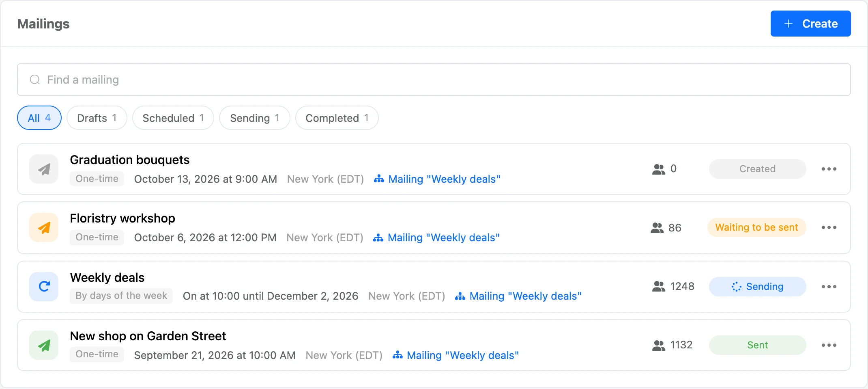Open the Graduation bouquets mailing title

(130, 160)
